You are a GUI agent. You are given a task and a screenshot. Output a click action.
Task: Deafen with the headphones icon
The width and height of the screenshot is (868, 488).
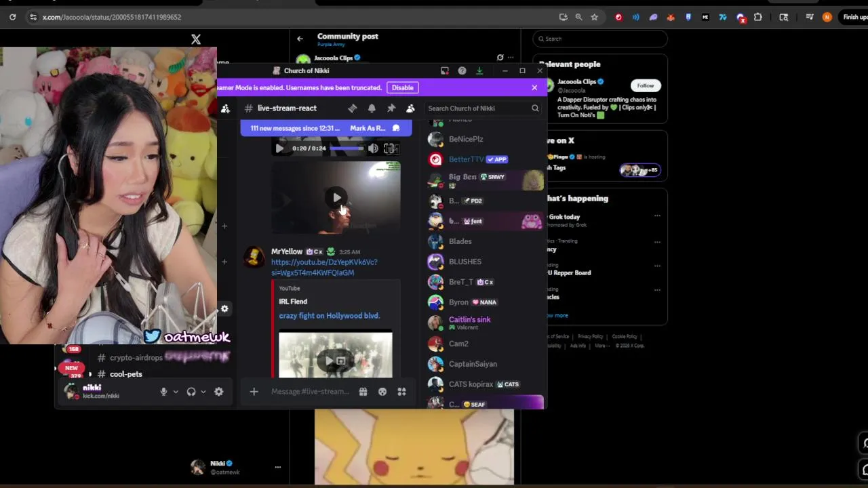pos(191,391)
